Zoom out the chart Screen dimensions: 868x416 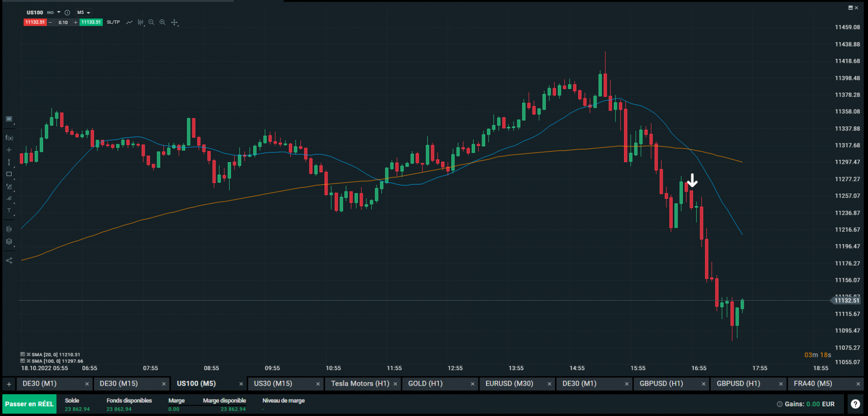click(151, 22)
